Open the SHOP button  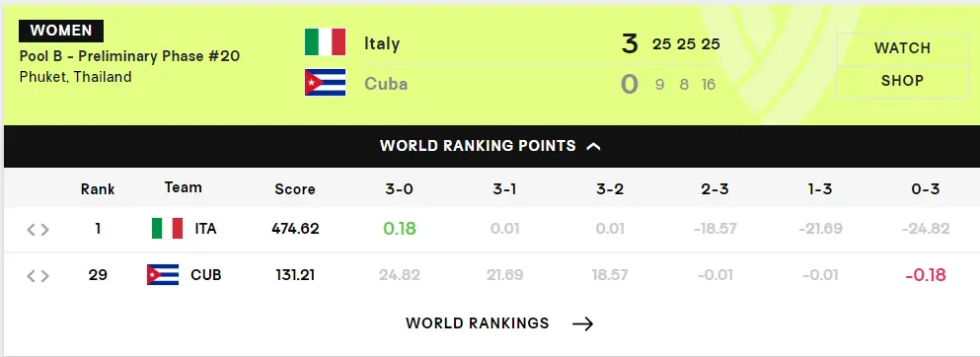(902, 81)
